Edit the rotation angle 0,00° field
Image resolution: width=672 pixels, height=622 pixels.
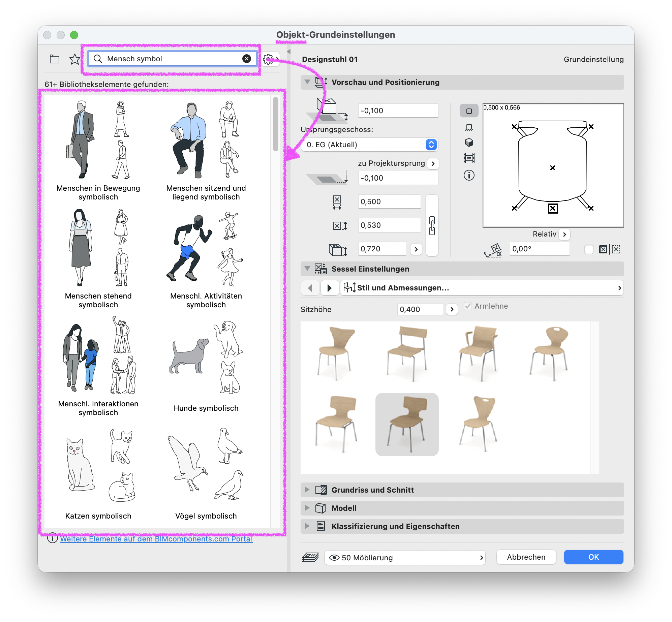pos(540,249)
